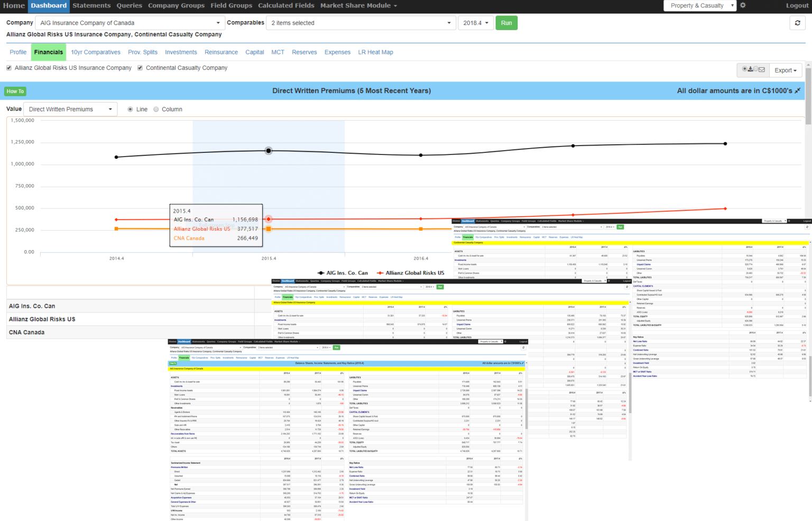Open the Direct Written Premiums value dropdown
The image size is (812, 521).
pyautogui.click(x=70, y=109)
